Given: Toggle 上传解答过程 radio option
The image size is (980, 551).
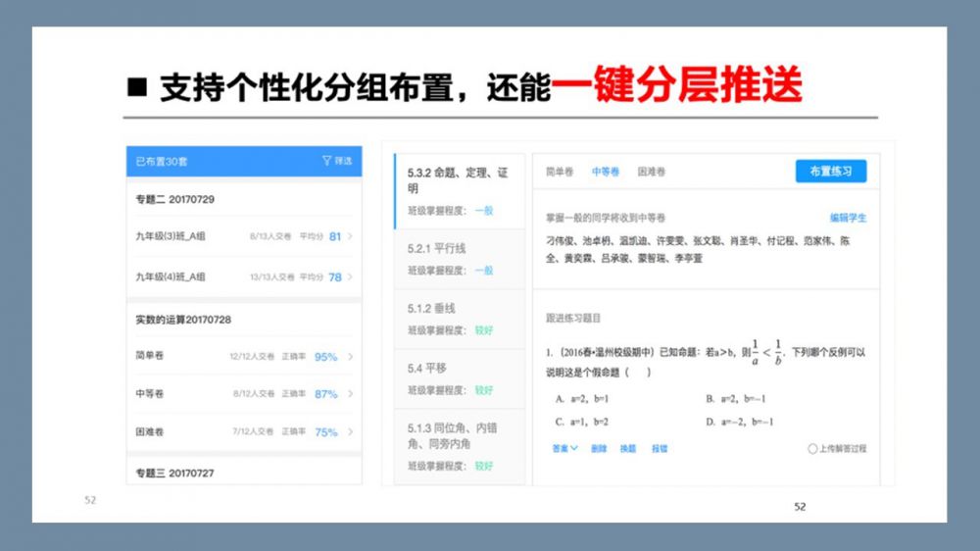Looking at the screenshot, I should (x=812, y=449).
